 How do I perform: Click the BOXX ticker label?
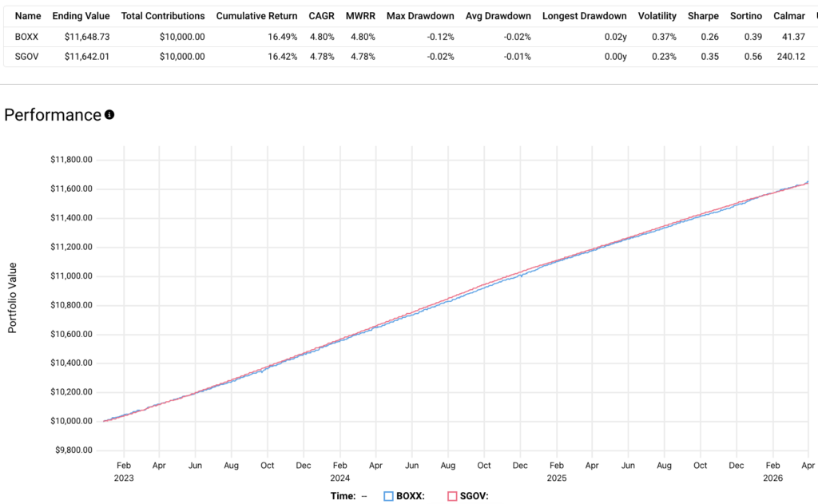point(25,36)
